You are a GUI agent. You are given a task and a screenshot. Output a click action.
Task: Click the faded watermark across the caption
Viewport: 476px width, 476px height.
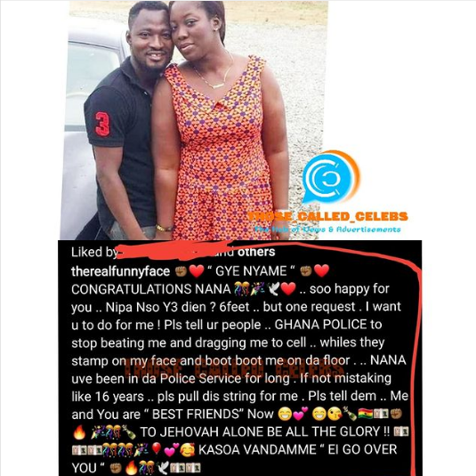click(x=234, y=369)
